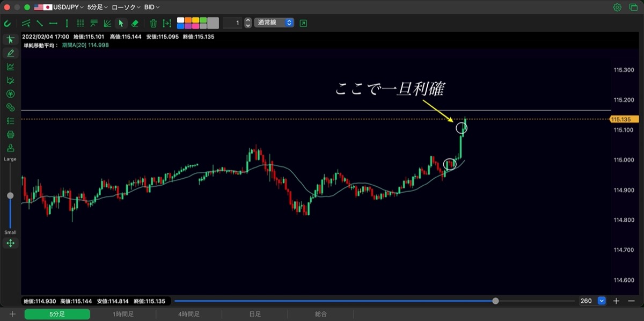The height and width of the screenshot is (321, 644).
Task: Select the horizontal line tool
Action: point(53,23)
